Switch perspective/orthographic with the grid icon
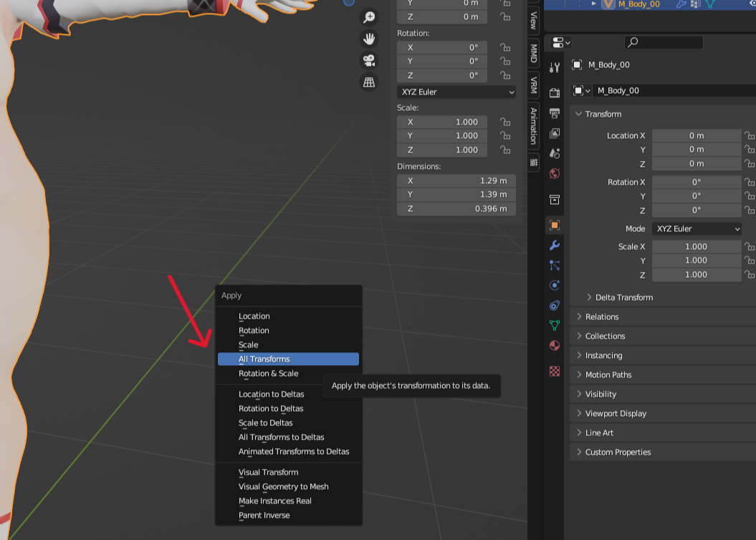The width and height of the screenshot is (756, 540). (x=369, y=82)
